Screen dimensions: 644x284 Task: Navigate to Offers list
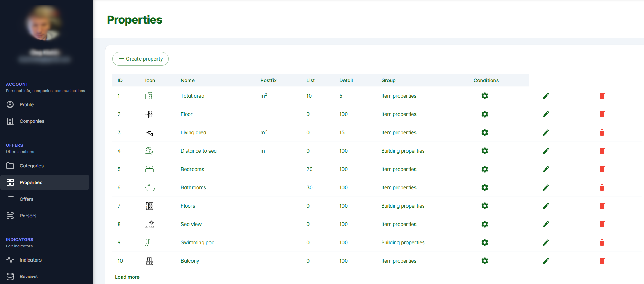[45, 199]
